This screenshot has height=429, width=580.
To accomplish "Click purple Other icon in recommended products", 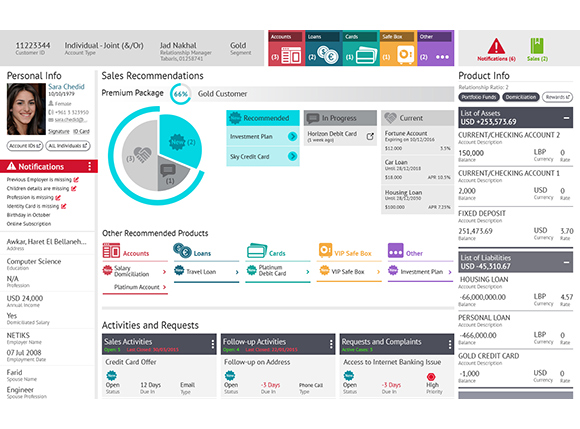I will click(395, 250).
